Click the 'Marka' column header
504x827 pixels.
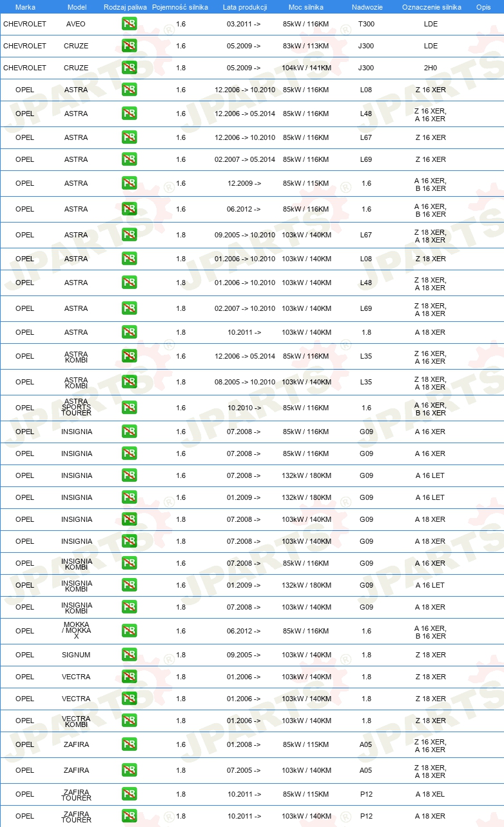(x=25, y=7)
